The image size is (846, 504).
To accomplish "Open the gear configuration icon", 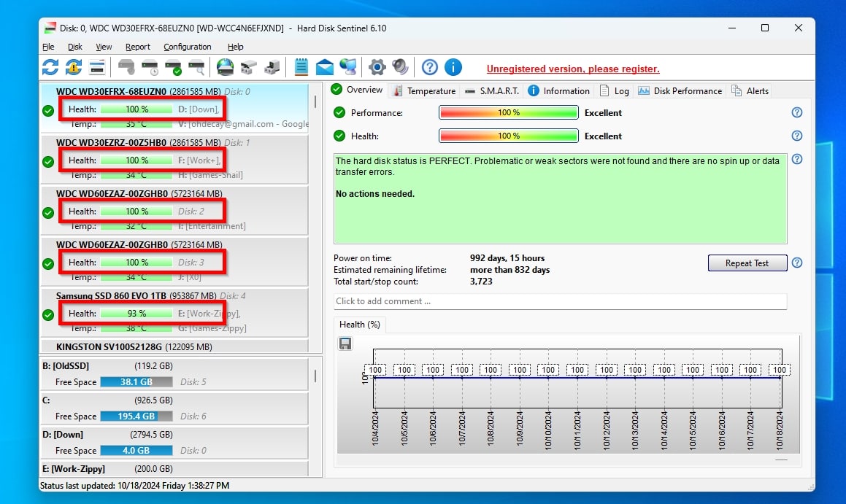I will pos(377,68).
